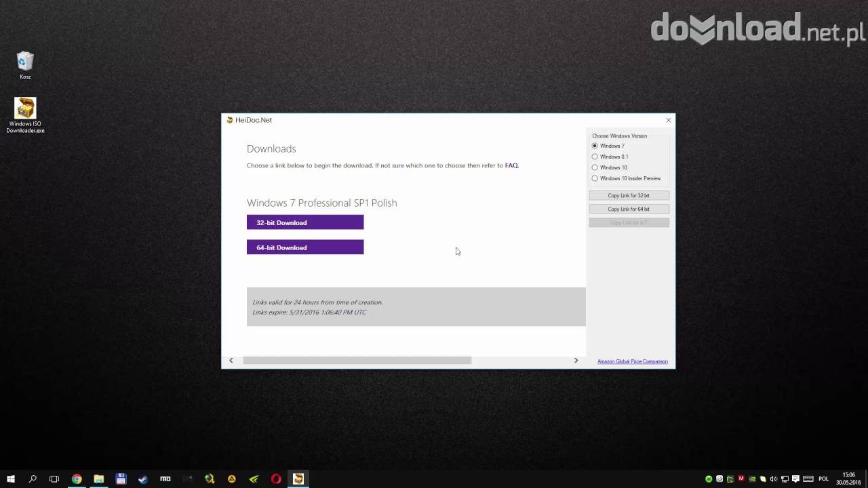Open the clock showing 15:06
This screenshot has height=488, width=868.
click(x=848, y=479)
